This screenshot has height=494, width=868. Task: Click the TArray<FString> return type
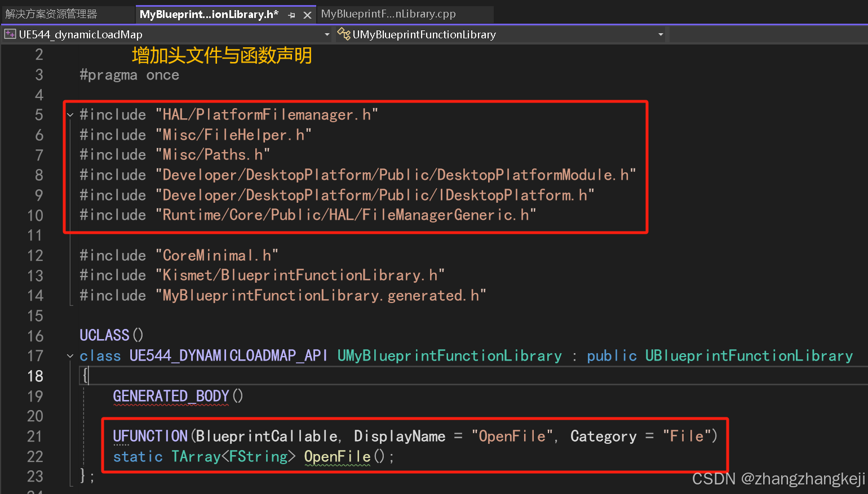(233, 457)
